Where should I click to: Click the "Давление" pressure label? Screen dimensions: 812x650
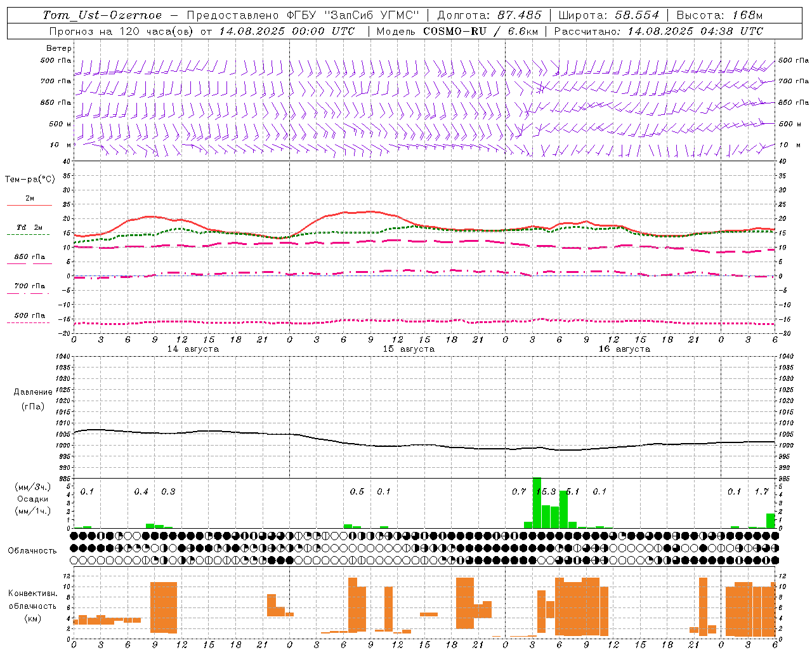coord(33,392)
